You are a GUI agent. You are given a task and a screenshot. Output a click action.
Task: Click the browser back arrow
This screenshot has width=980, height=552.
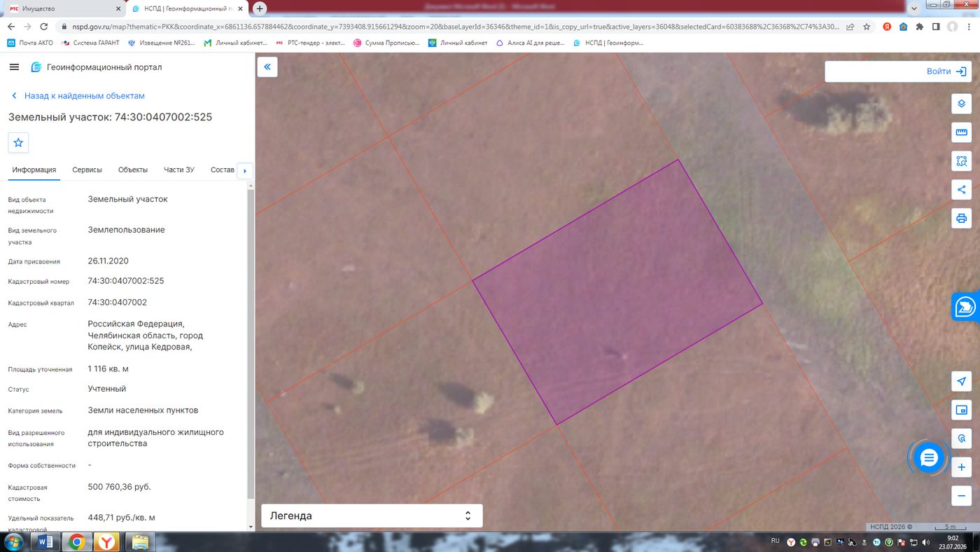click(11, 27)
